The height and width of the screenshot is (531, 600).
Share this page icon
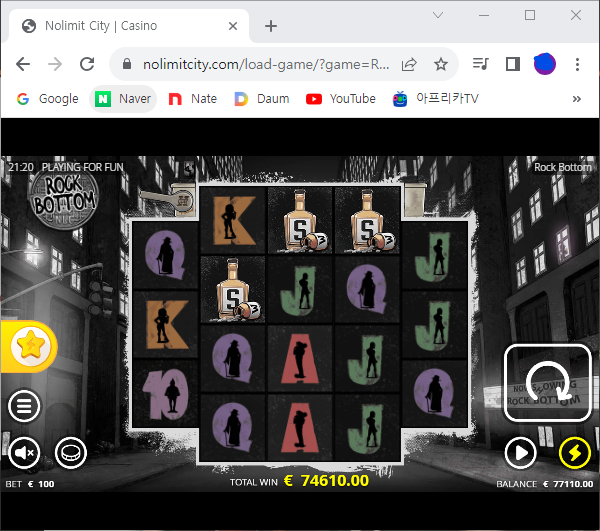(x=409, y=64)
